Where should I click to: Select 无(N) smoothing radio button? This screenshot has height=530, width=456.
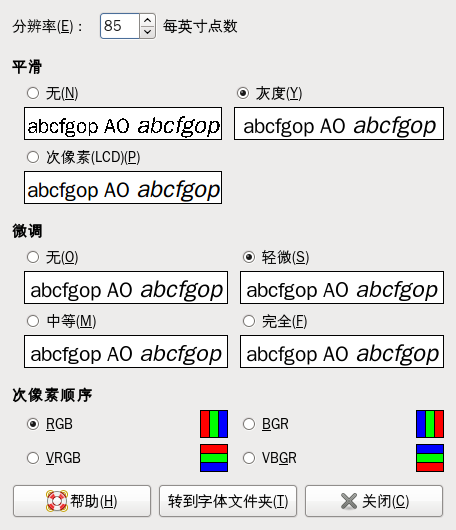33,93
